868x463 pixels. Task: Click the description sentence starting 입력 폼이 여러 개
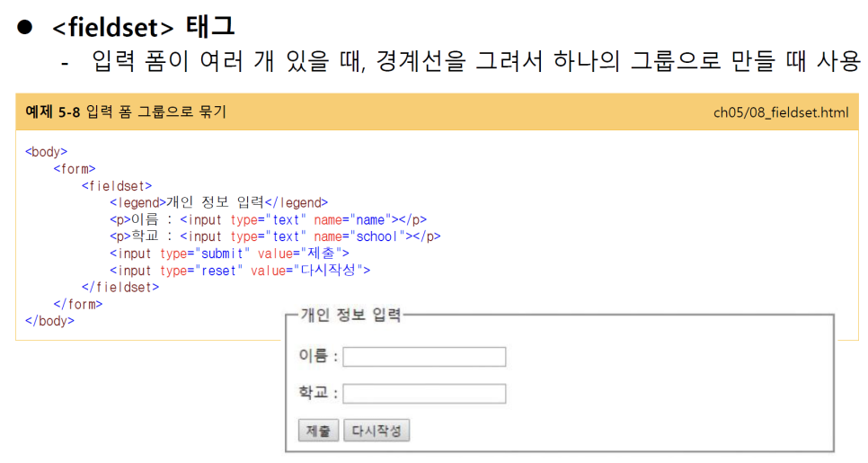tap(475, 61)
